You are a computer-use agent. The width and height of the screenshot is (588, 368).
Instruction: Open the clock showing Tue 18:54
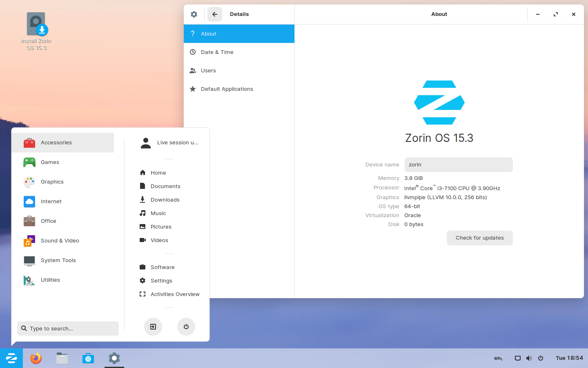coord(569,358)
